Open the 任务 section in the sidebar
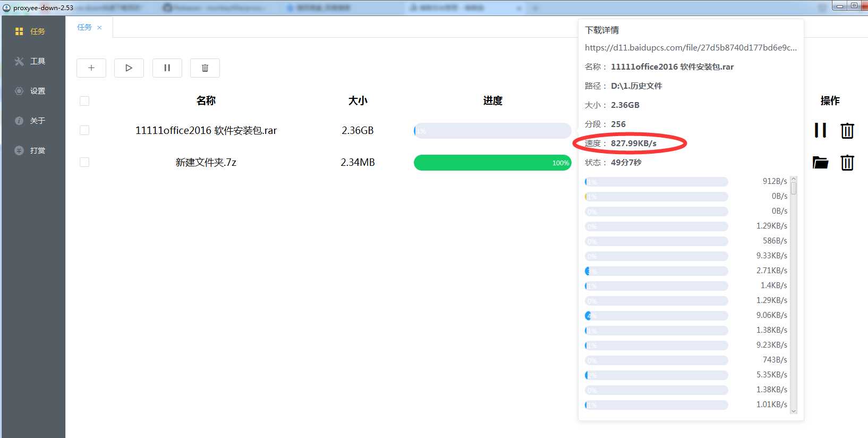Screen dimensions: 868x438 pyautogui.click(x=33, y=31)
